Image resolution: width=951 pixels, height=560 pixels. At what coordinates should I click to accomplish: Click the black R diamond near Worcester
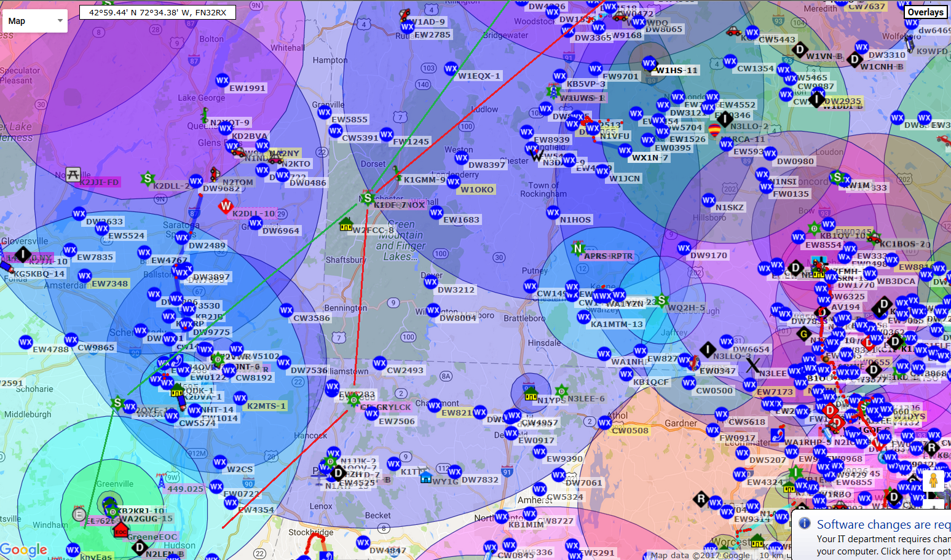[701, 499]
